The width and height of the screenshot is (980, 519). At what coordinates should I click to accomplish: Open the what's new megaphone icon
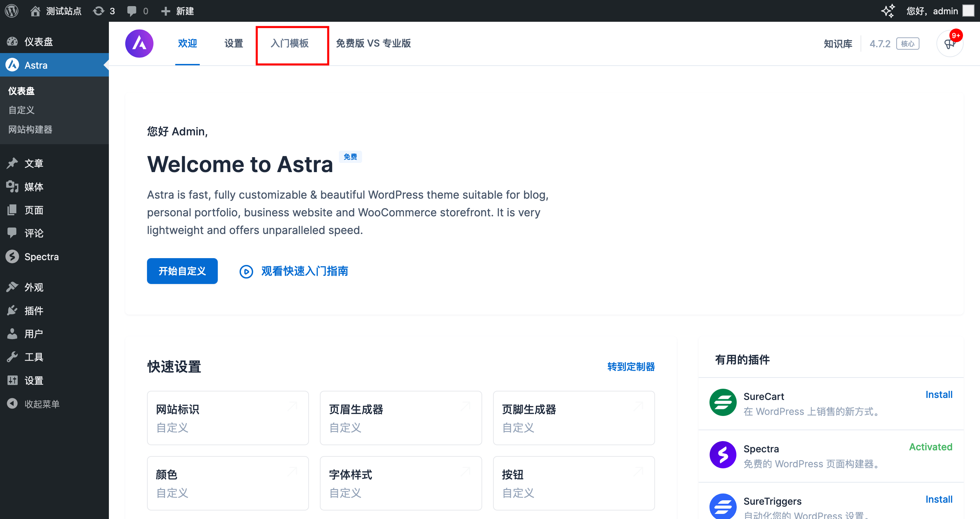(x=950, y=44)
